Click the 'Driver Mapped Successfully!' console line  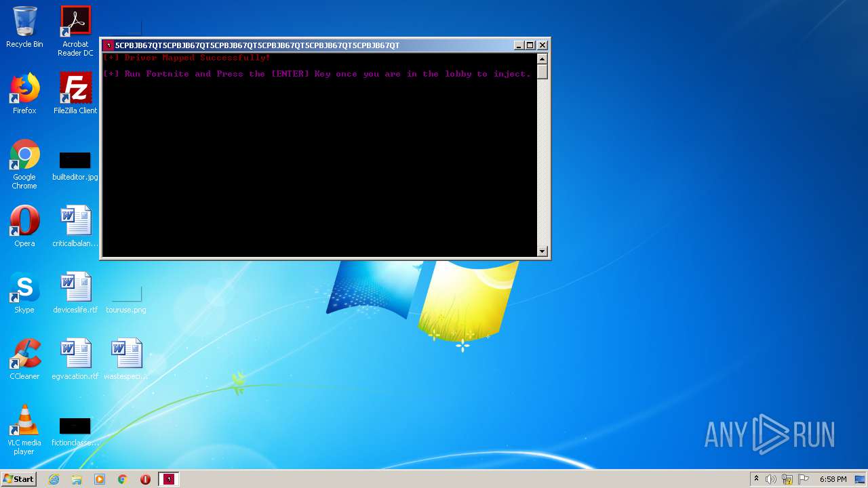tap(187, 58)
